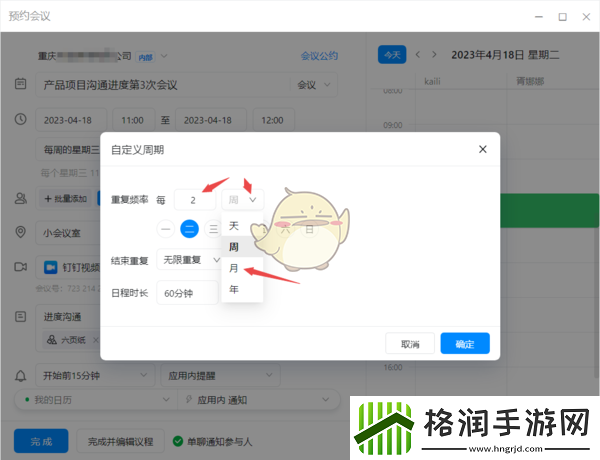
Task: Select 月 from the unit dropdown
Action: point(242,268)
